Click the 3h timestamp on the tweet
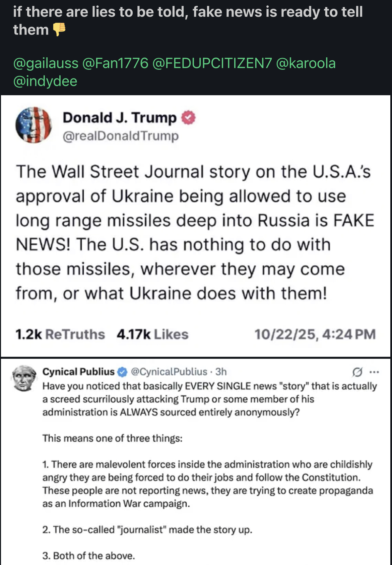 pyautogui.click(x=221, y=372)
